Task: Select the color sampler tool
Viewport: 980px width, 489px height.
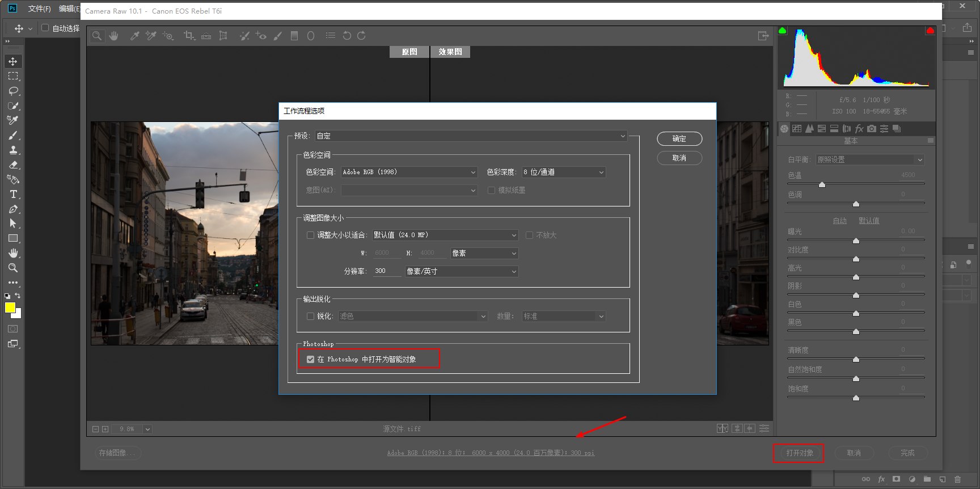Action: [x=151, y=36]
